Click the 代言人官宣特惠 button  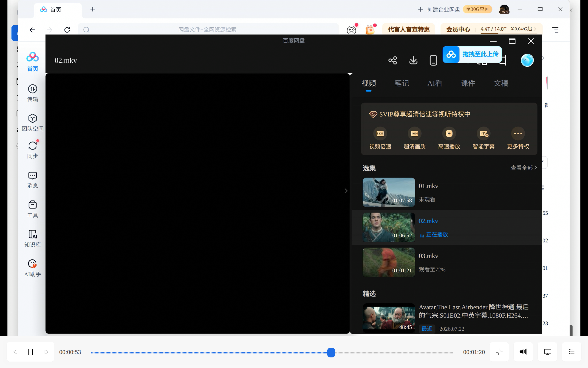[x=409, y=29]
